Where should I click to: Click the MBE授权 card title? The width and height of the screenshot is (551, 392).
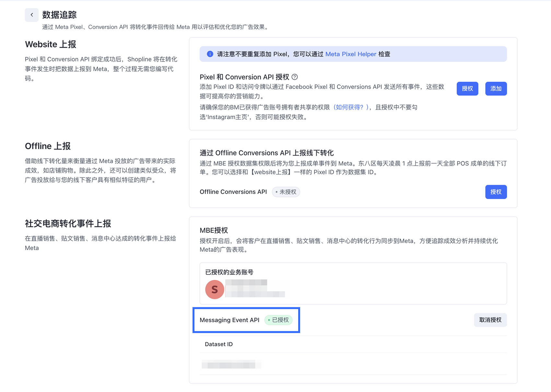[x=214, y=230]
